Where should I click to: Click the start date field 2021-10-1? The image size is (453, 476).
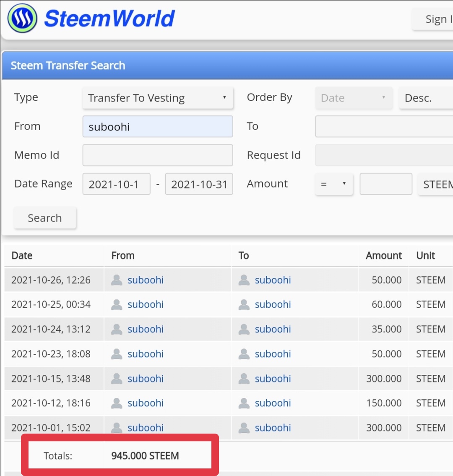(x=117, y=184)
